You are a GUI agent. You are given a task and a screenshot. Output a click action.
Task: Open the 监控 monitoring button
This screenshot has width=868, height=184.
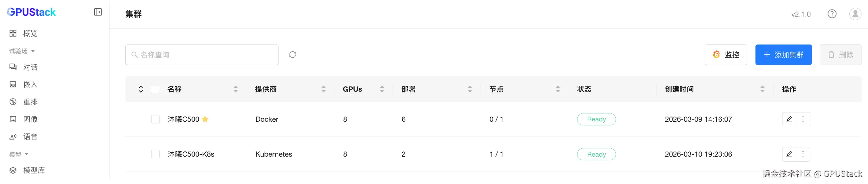[726, 55]
